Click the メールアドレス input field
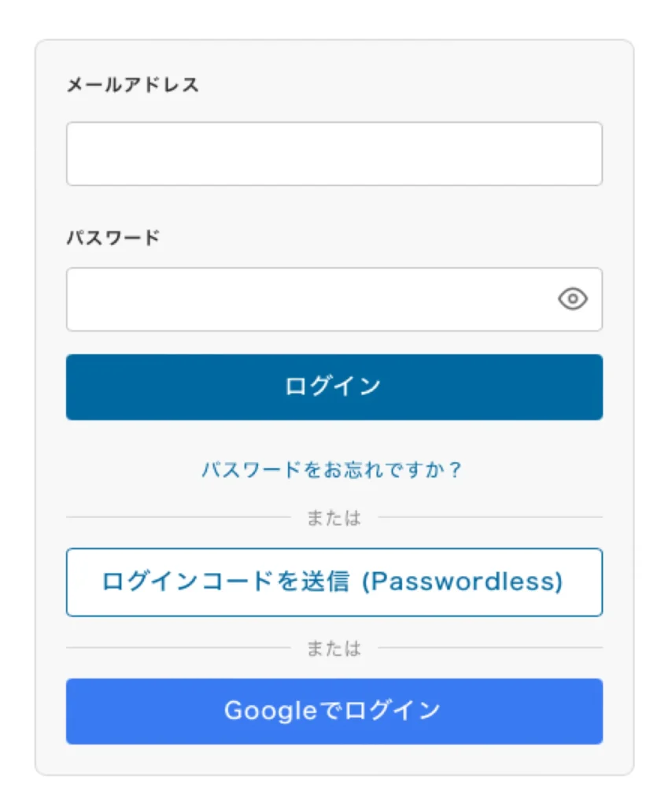Image resolution: width=672 pixels, height=806 pixels. [334, 153]
